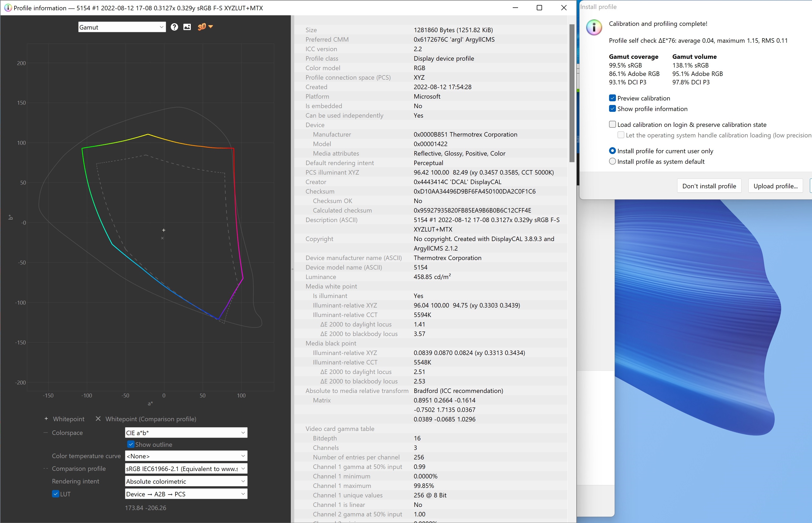Uncheck Preview calibration checkbox
Viewport: 812px width, 523px height.
coord(612,98)
